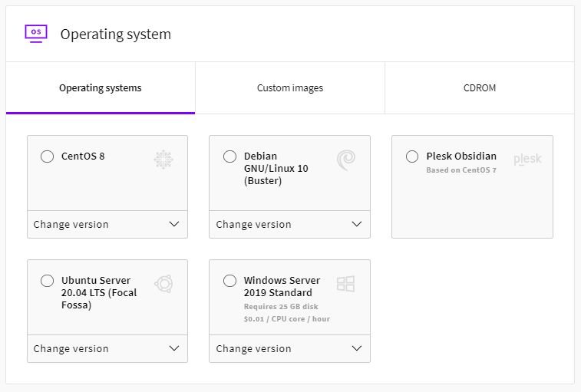Click the Debian swirl logo icon
Screen dimensions: 581x392
(345, 160)
